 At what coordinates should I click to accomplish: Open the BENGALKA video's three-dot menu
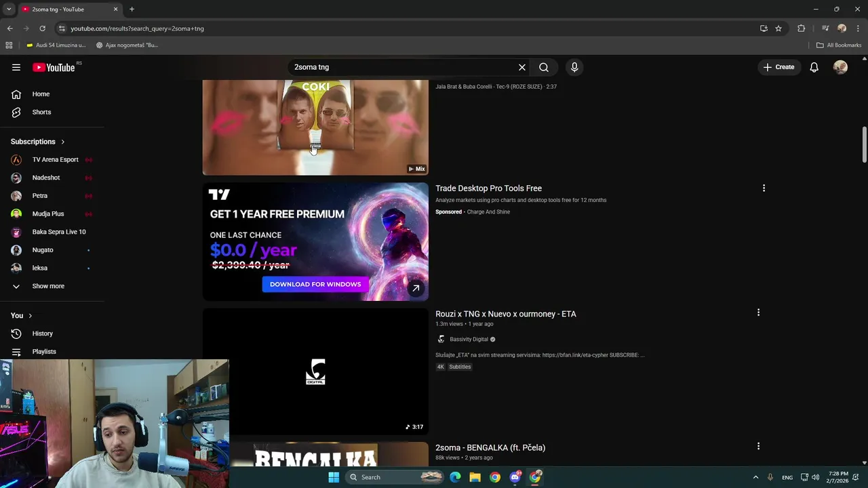tap(758, 446)
